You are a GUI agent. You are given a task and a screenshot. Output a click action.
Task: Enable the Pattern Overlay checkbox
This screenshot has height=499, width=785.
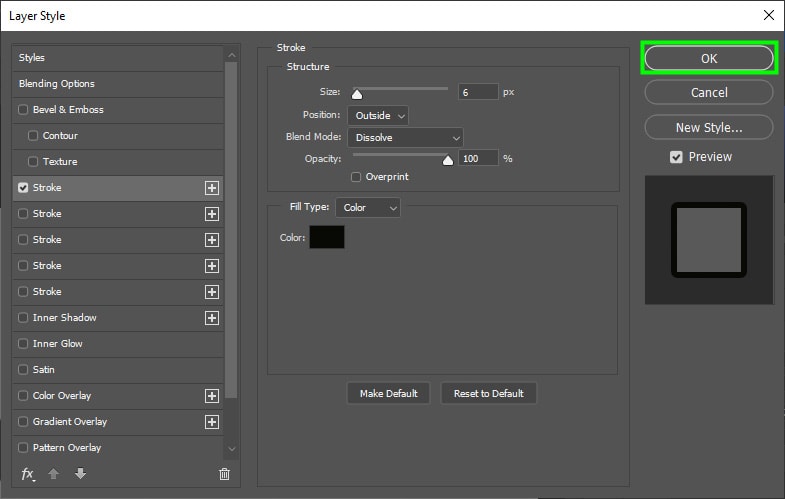[23, 448]
